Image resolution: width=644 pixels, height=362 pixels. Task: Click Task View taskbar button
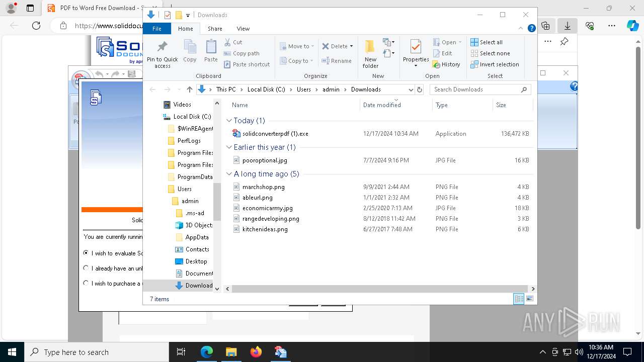[x=181, y=352]
